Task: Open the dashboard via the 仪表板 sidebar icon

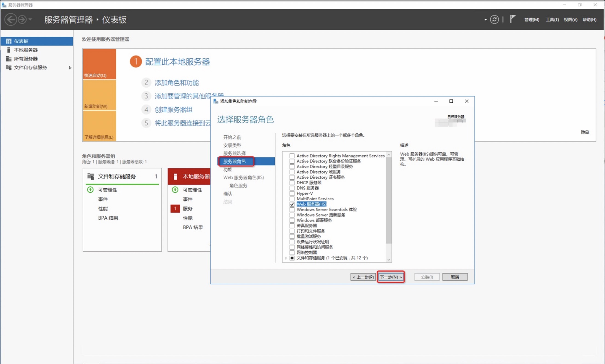Action: pyautogui.click(x=9, y=41)
